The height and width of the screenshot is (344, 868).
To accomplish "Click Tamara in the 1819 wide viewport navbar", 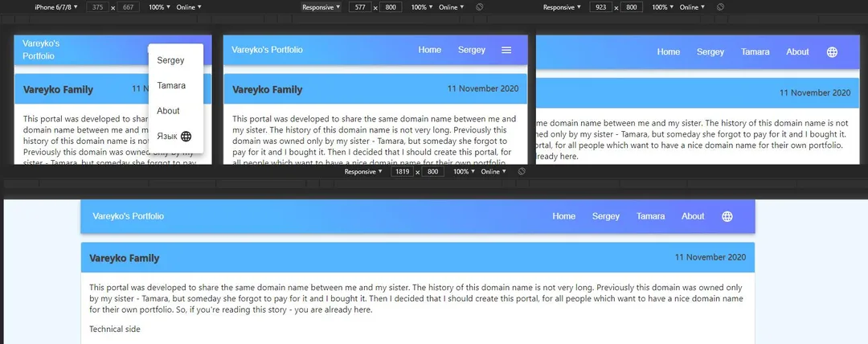I will pos(650,216).
